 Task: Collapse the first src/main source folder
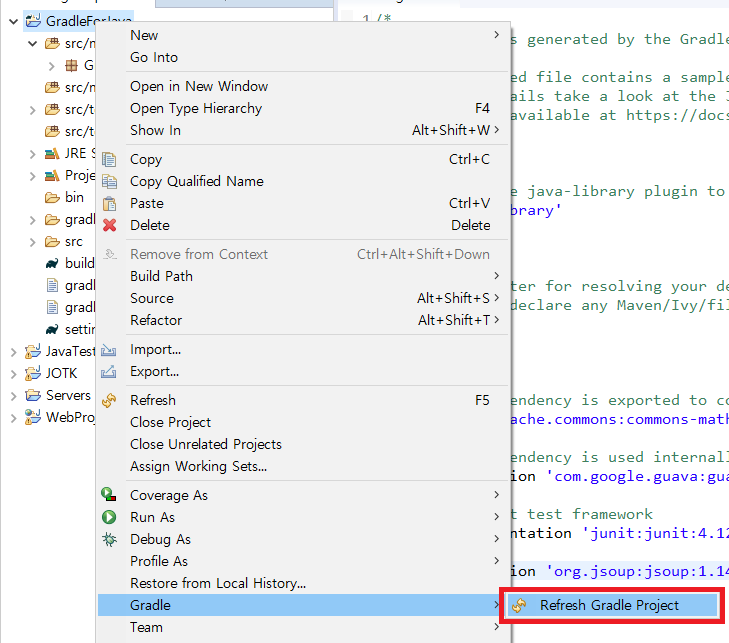coord(33,44)
